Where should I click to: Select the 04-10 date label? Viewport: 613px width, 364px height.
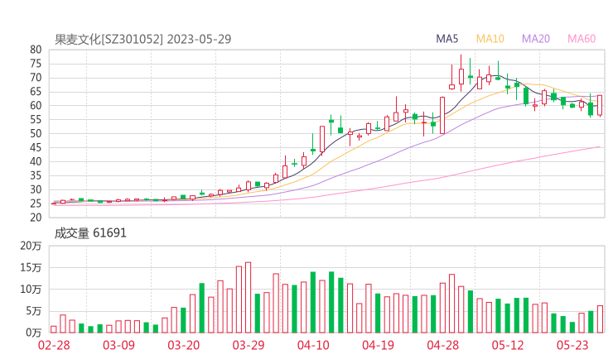coord(312,346)
